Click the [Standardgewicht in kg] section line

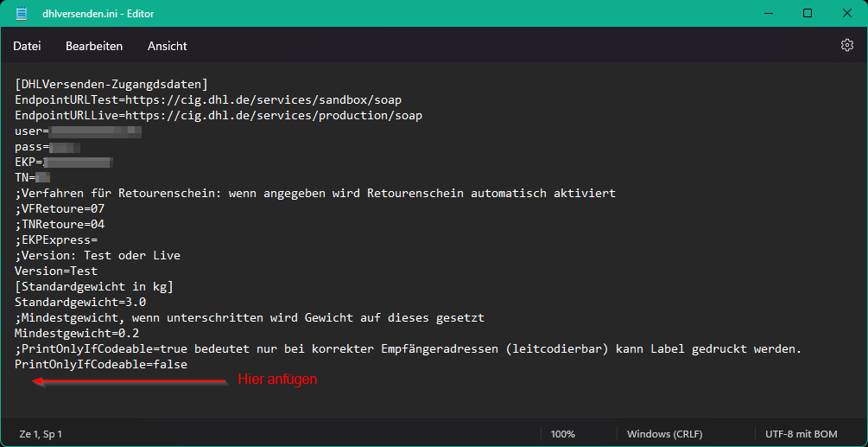[94, 287]
